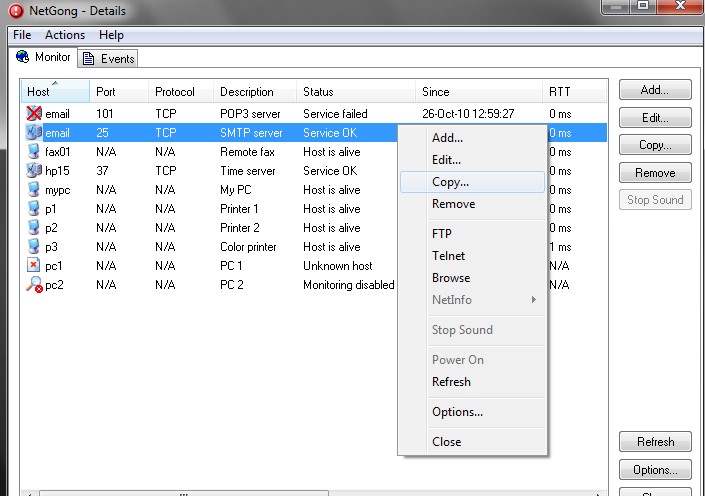
Task: Click the Refresh button on the right side
Action: pyautogui.click(x=655, y=442)
